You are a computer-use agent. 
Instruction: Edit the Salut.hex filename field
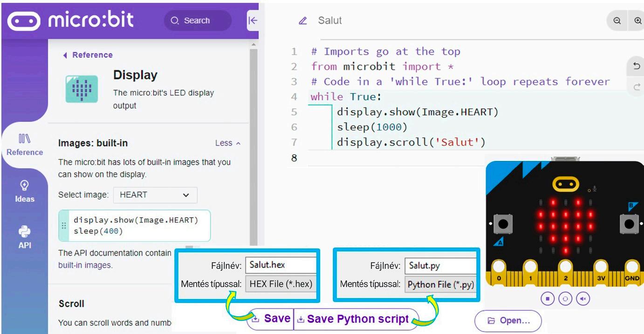click(x=281, y=265)
